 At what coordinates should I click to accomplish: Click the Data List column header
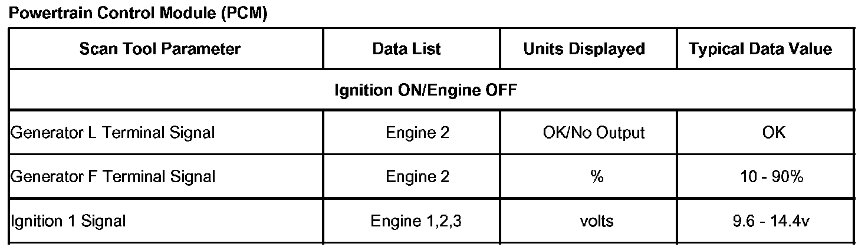click(406, 49)
